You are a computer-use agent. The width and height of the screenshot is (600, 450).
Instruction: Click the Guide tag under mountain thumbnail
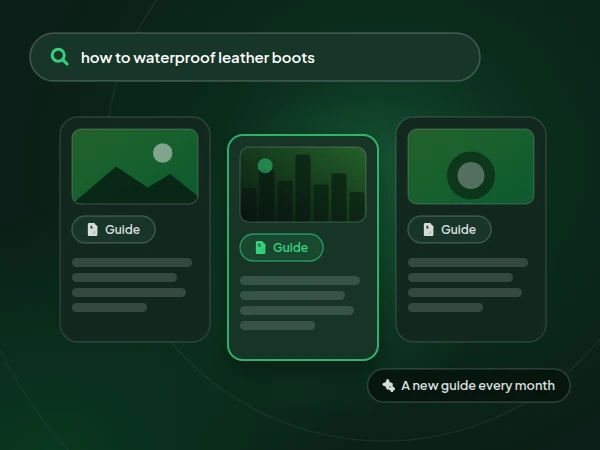[x=114, y=230]
